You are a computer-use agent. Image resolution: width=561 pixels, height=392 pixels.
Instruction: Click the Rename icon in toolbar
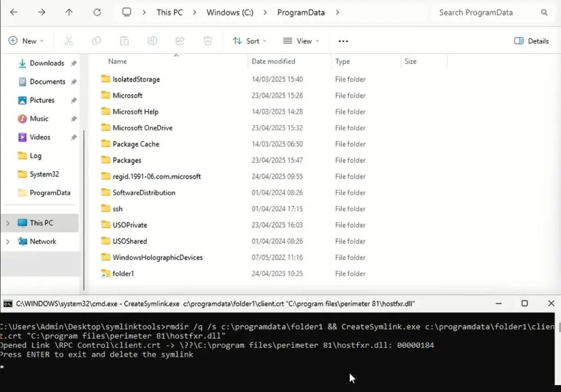(x=152, y=41)
